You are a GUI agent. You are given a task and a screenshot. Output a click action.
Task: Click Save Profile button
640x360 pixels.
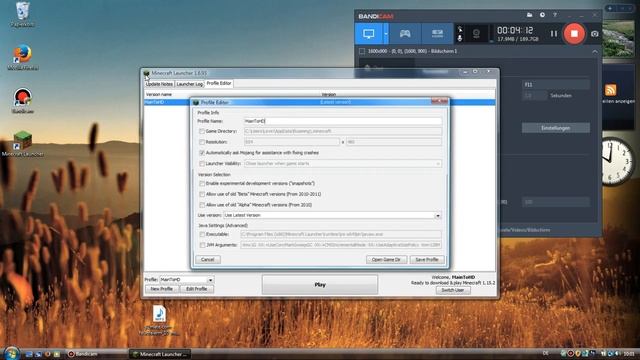point(427,260)
